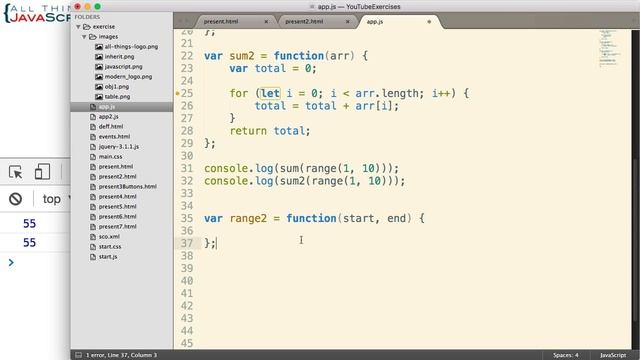The height and width of the screenshot is (360, 640).
Task: Open present4.html in the sidebar
Action: pos(117,197)
